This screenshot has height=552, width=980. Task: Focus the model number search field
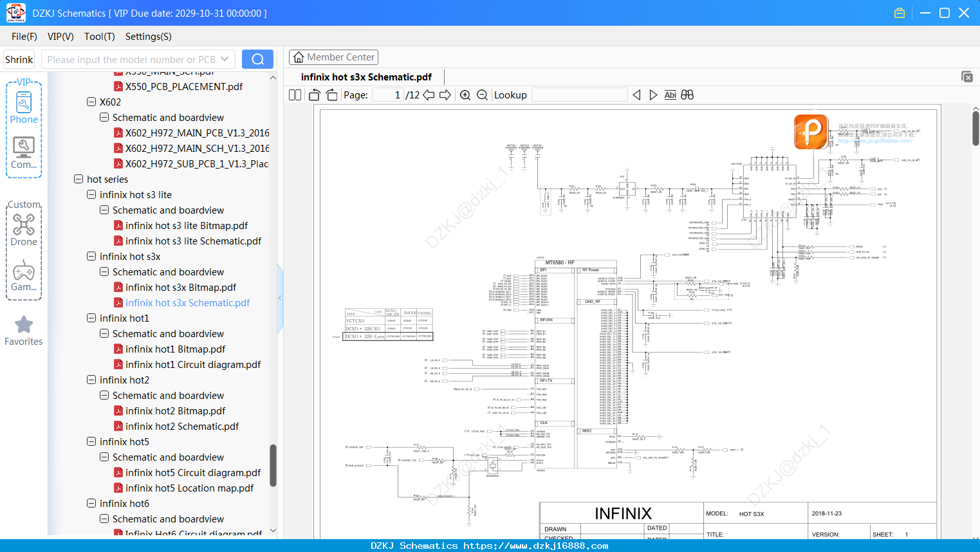tap(131, 59)
